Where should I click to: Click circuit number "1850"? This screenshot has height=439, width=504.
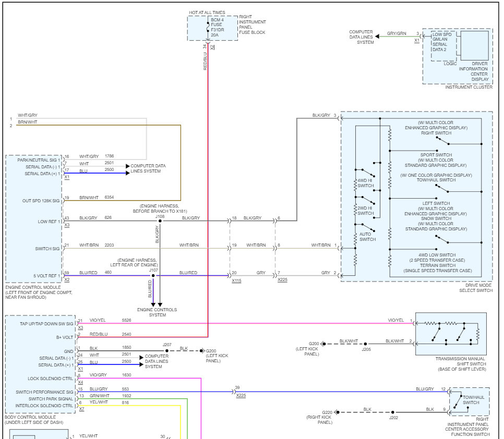(x=127, y=347)
